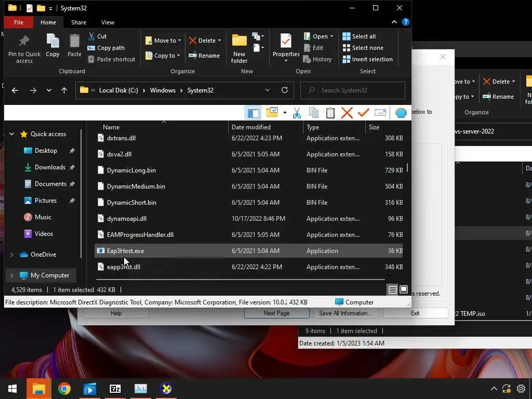
Task: Go up one folder level
Action: [64, 90]
